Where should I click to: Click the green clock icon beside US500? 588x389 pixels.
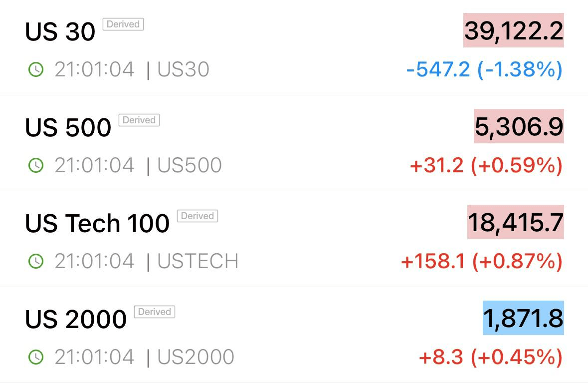pyautogui.click(x=36, y=165)
